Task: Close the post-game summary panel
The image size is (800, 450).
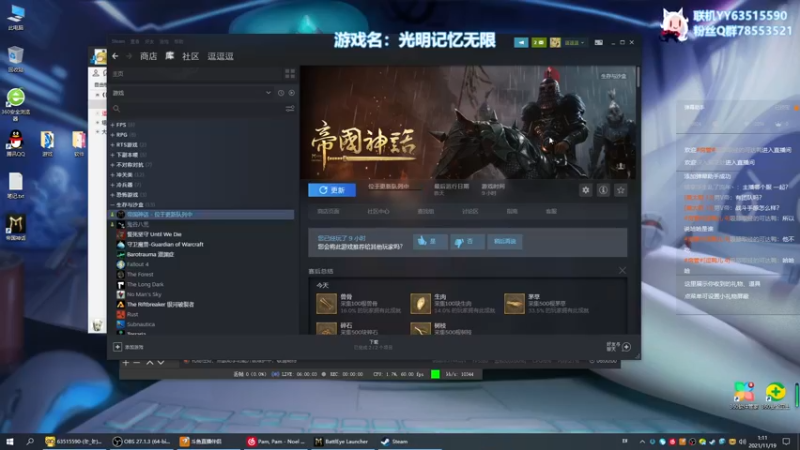Action: coord(622,270)
